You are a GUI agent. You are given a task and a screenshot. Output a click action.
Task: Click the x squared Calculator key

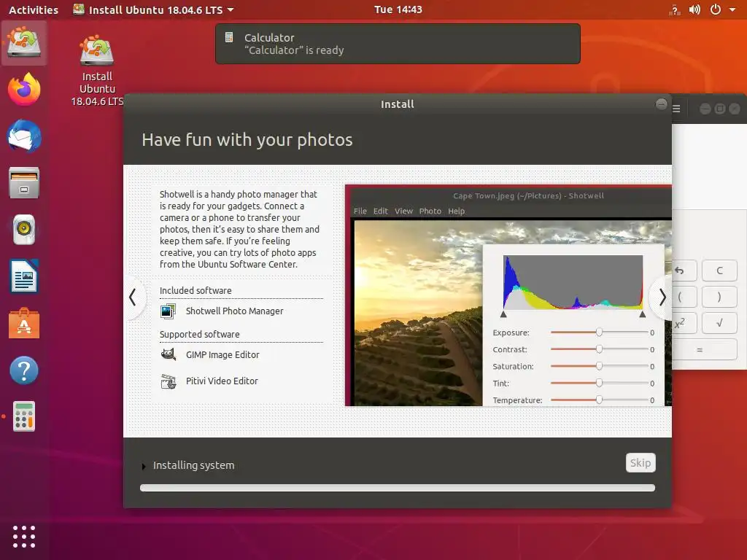click(x=683, y=323)
